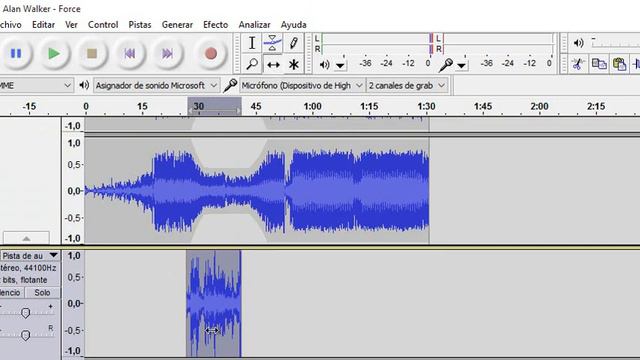
Task: Select the Envelope tool
Action: click(272, 43)
